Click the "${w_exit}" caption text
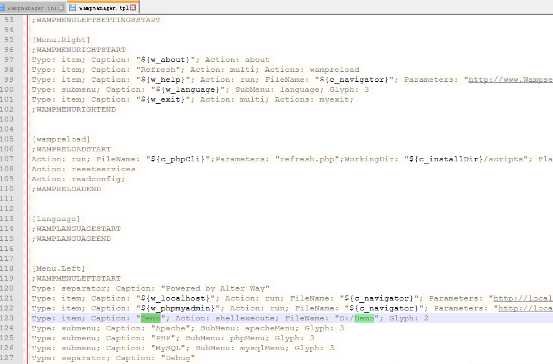 coord(163,99)
